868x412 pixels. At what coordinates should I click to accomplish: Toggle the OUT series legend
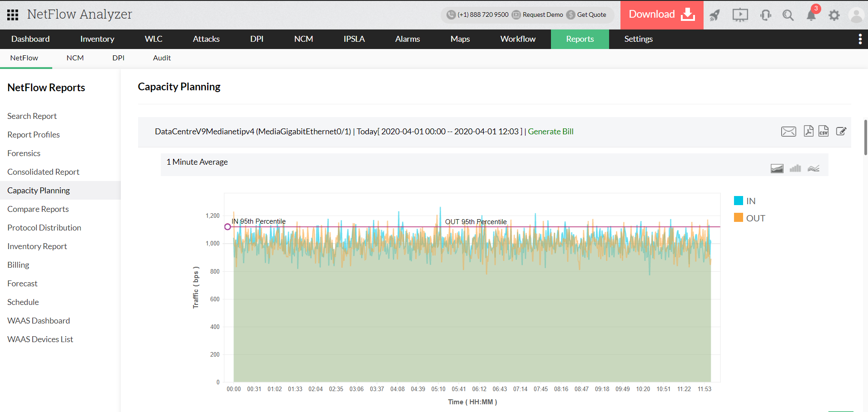pyautogui.click(x=749, y=218)
